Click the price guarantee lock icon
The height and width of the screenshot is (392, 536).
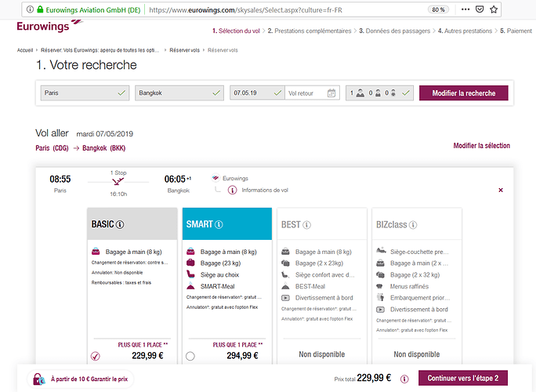38,379
